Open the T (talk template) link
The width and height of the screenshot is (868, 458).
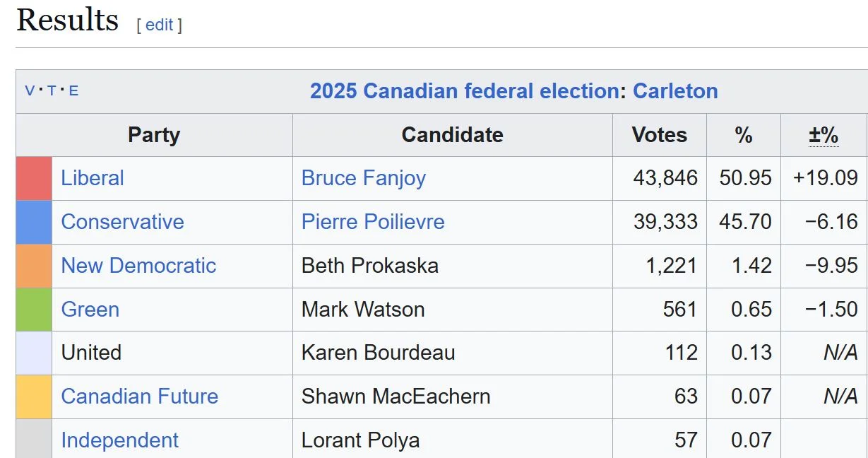coord(52,91)
